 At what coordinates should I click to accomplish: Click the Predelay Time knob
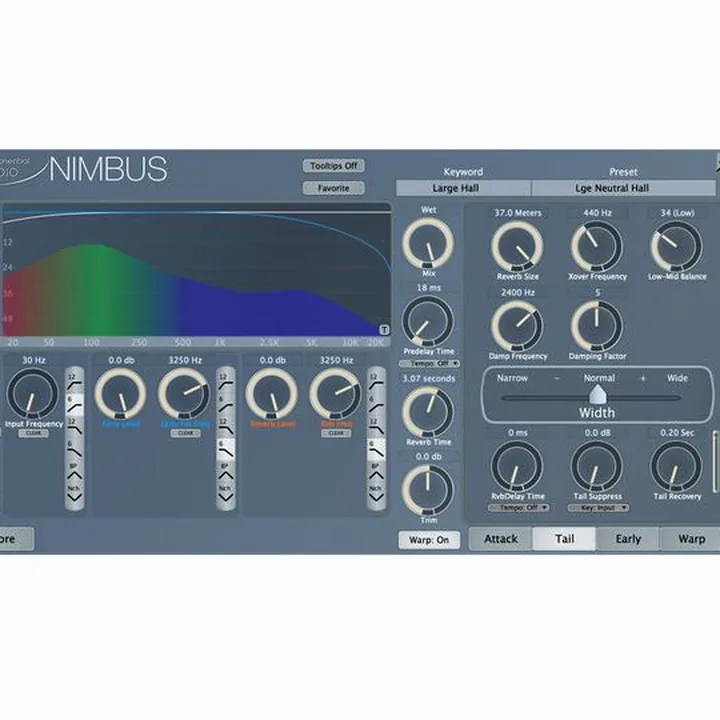coord(428,321)
